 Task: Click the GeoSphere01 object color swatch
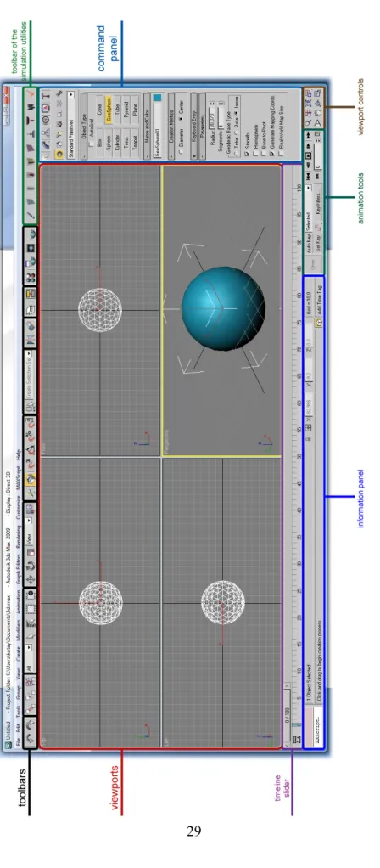pyautogui.click(x=157, y=98)
